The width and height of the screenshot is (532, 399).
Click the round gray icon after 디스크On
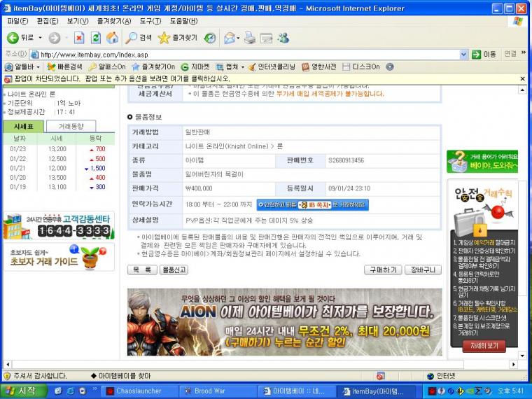[390, 66]
